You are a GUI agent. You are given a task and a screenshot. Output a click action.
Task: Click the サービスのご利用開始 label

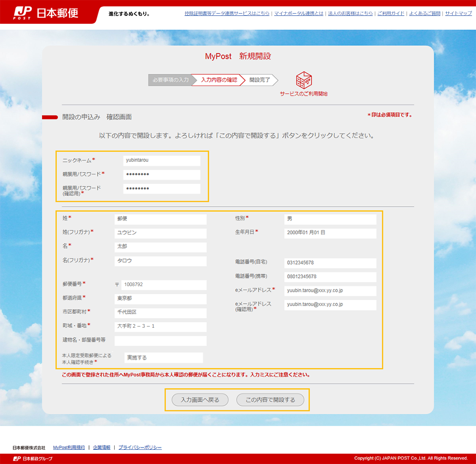click(x=304, y=94)
